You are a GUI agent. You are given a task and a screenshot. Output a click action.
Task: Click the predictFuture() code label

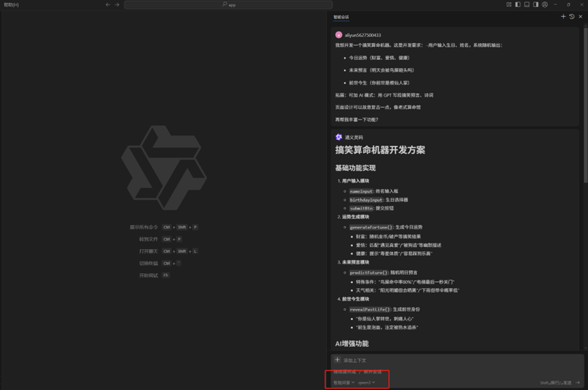369,273
